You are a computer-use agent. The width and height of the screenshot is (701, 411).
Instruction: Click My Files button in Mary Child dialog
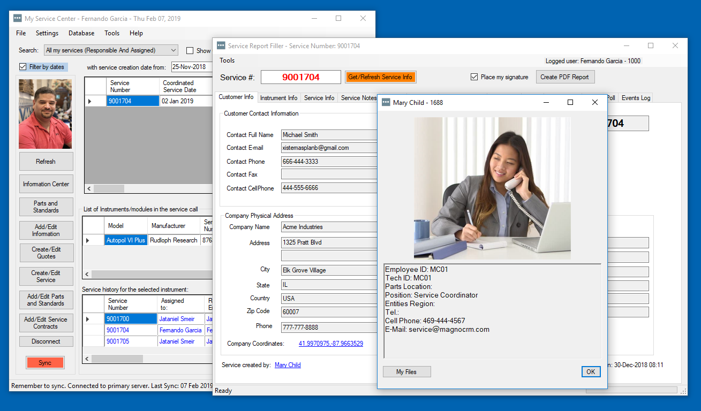pos(406,372)
